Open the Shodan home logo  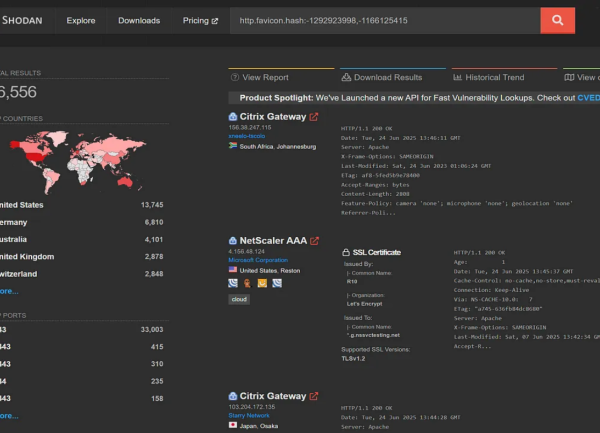click(x=22, y=21)
